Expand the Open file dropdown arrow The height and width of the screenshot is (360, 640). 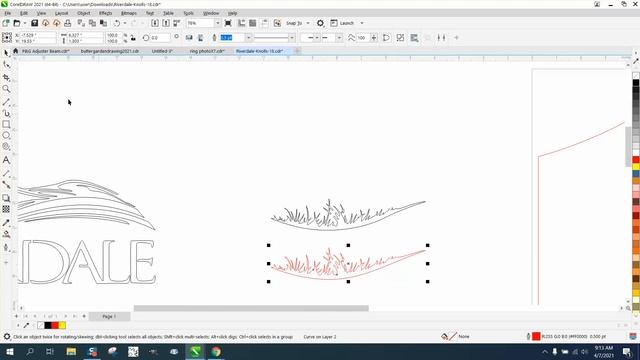(24, 23)
